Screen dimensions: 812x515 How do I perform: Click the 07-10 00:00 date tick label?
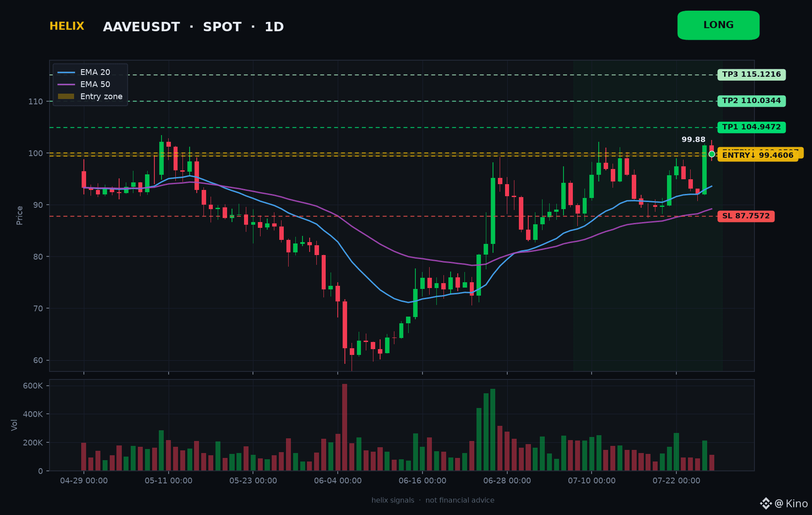[x=592, y=481]
